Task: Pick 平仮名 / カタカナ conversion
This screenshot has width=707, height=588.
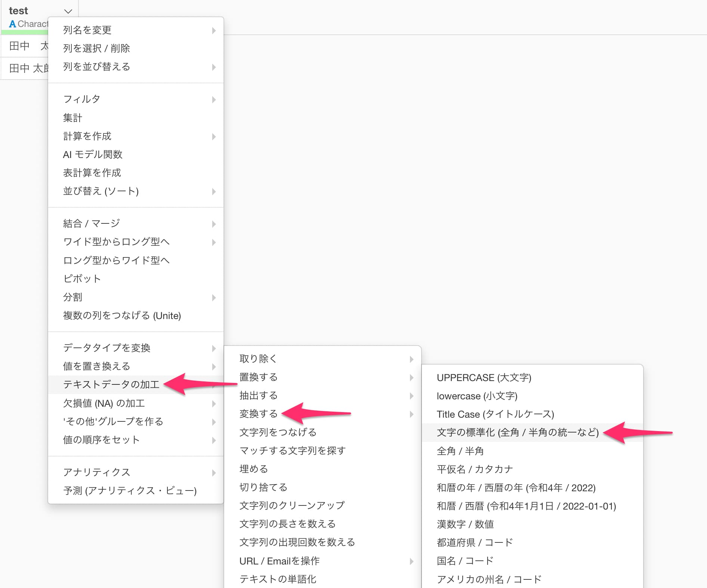Action: [475, 469]
